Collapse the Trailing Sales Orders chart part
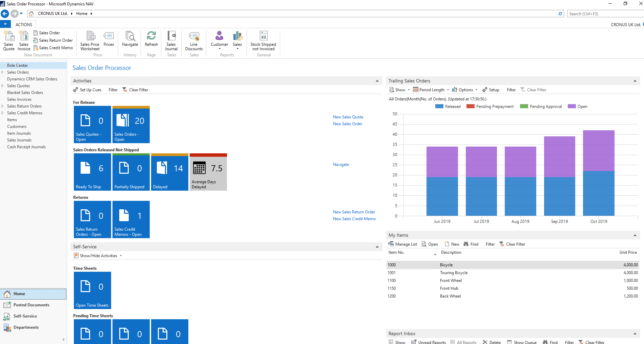644x344 pixels. (635, 81)
